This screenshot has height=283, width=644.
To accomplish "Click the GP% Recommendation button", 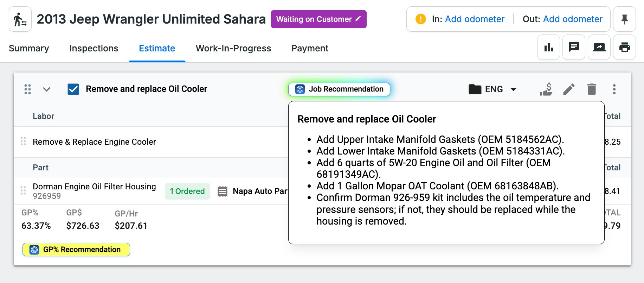I will point(76,250).
